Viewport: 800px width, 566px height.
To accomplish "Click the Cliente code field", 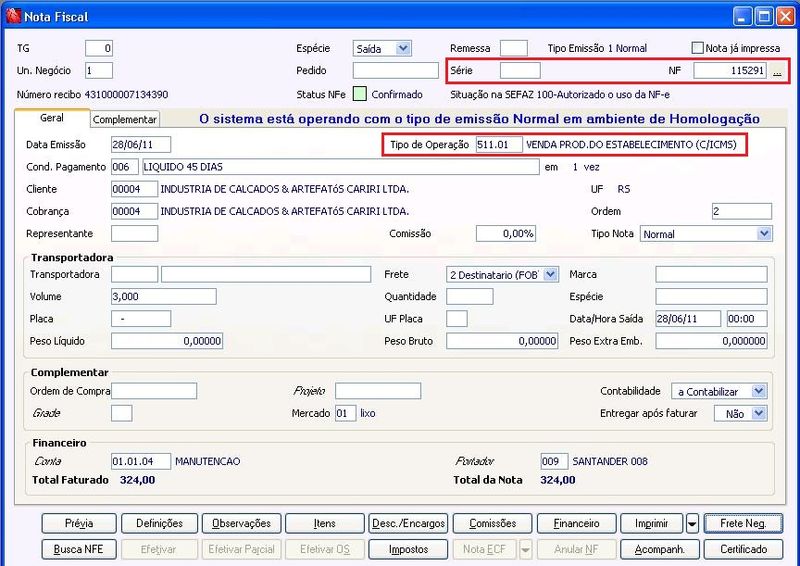I will click(134, 189).
